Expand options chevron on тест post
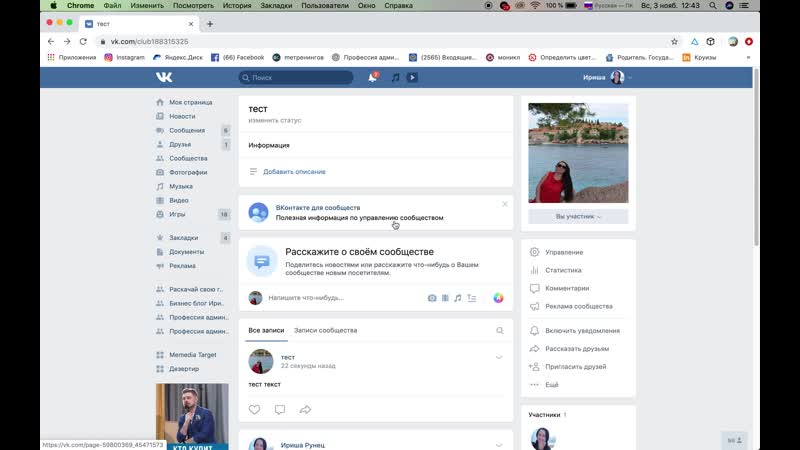800x450 pixels. tap(499, 357)
